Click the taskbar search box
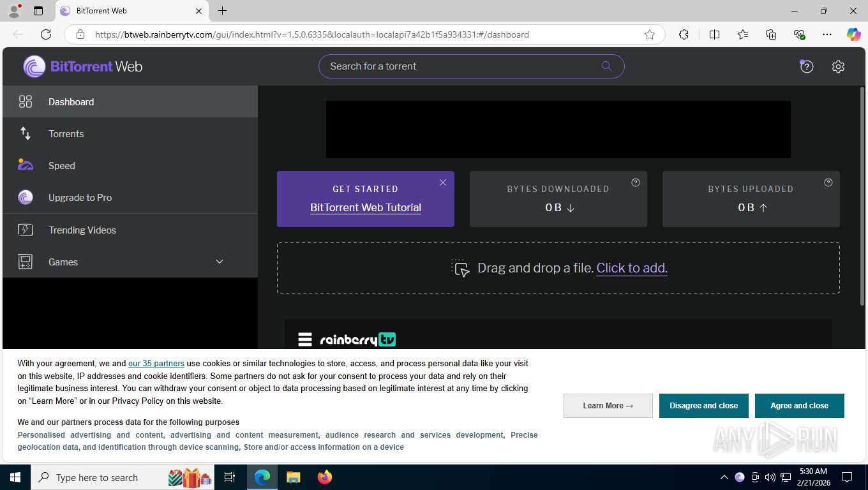This screenshot has width=868, height=490. click(123, 477)
